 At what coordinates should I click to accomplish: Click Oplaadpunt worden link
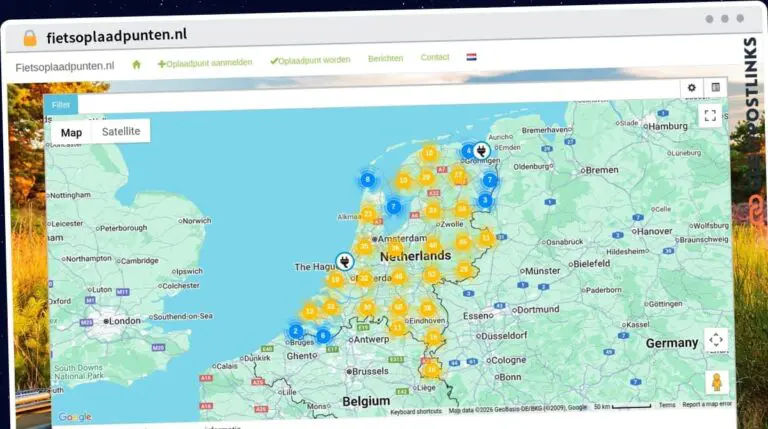click(x=310, y=60)
